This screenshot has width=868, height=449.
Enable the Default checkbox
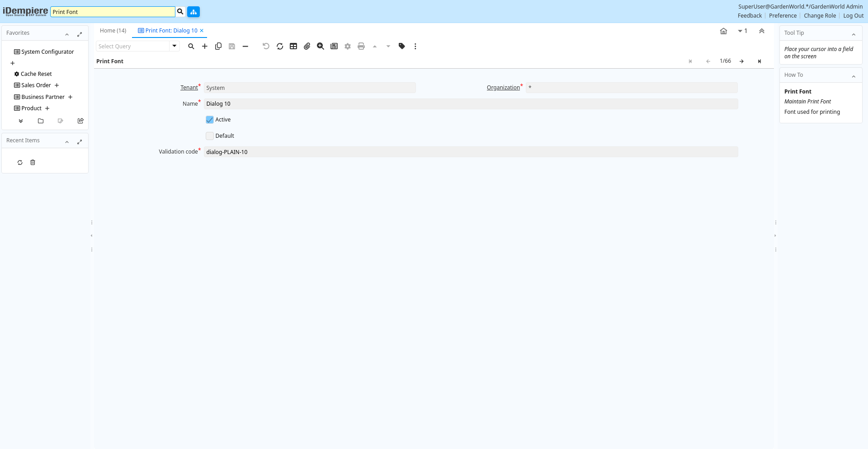point(210,136)
